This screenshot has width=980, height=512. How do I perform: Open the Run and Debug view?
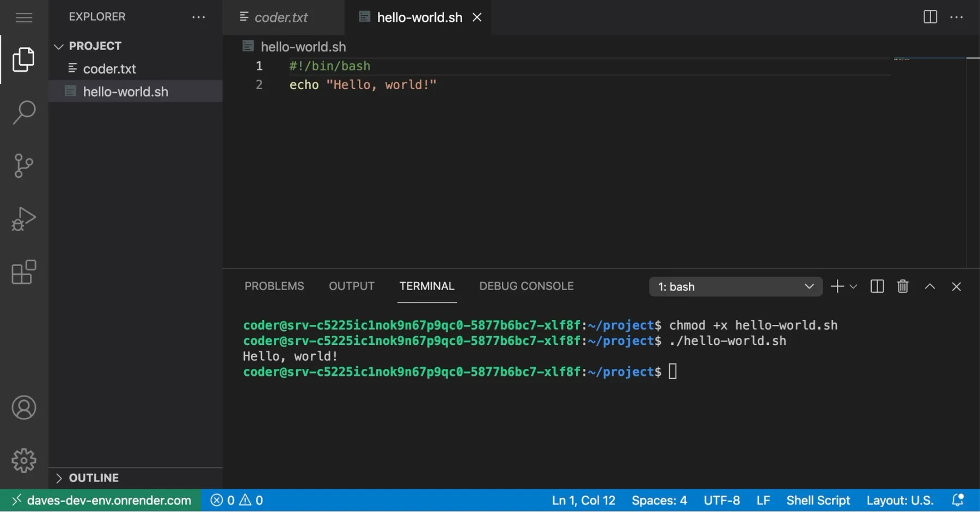coord(23,219)
